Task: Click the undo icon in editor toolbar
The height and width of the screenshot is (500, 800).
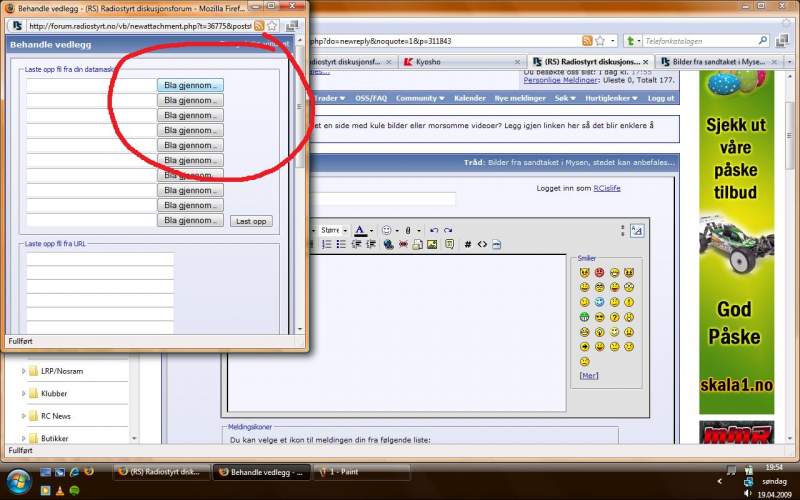Action: (434, 230)
